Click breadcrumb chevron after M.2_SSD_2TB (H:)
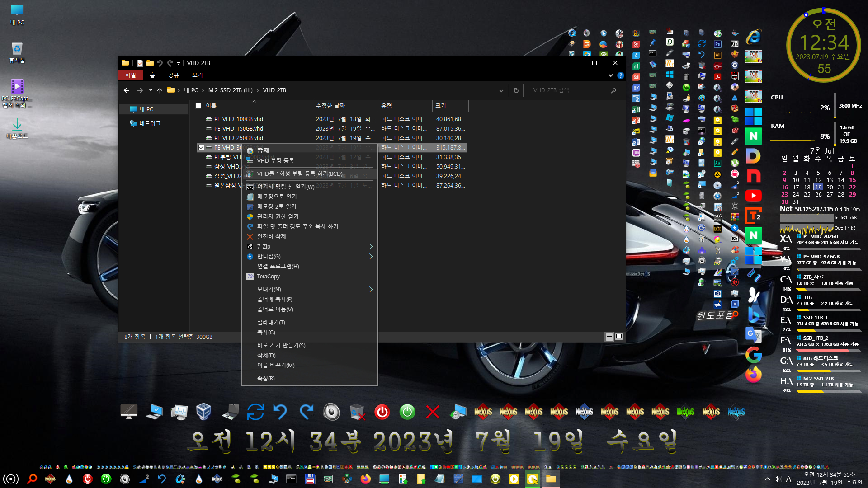 (258, 90)
